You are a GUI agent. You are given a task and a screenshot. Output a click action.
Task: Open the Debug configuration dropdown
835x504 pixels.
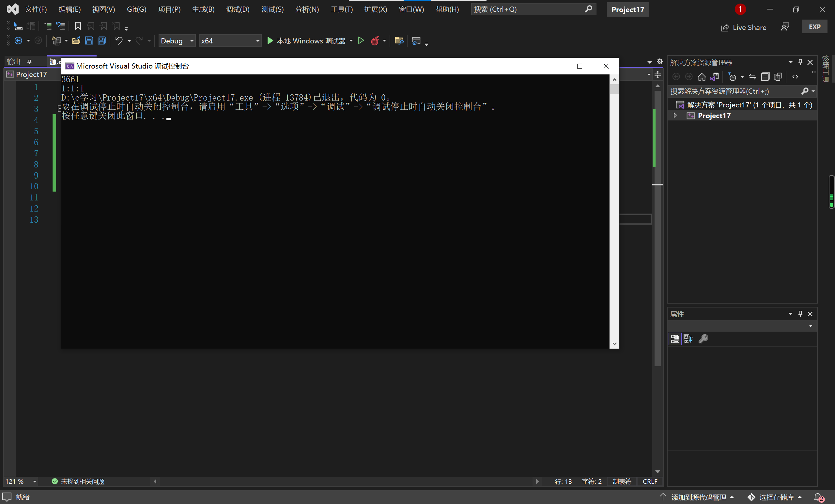click(177, 41)
